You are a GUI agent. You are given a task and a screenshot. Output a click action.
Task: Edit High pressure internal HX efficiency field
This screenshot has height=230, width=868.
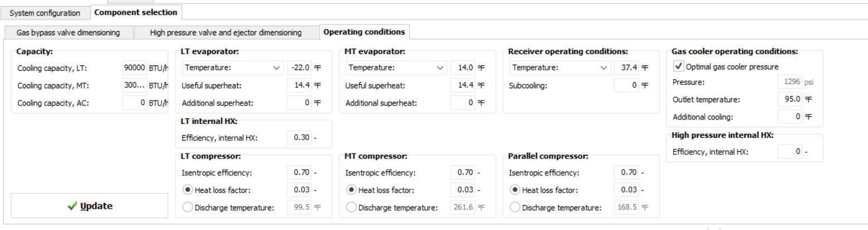(x=790, y=151)
